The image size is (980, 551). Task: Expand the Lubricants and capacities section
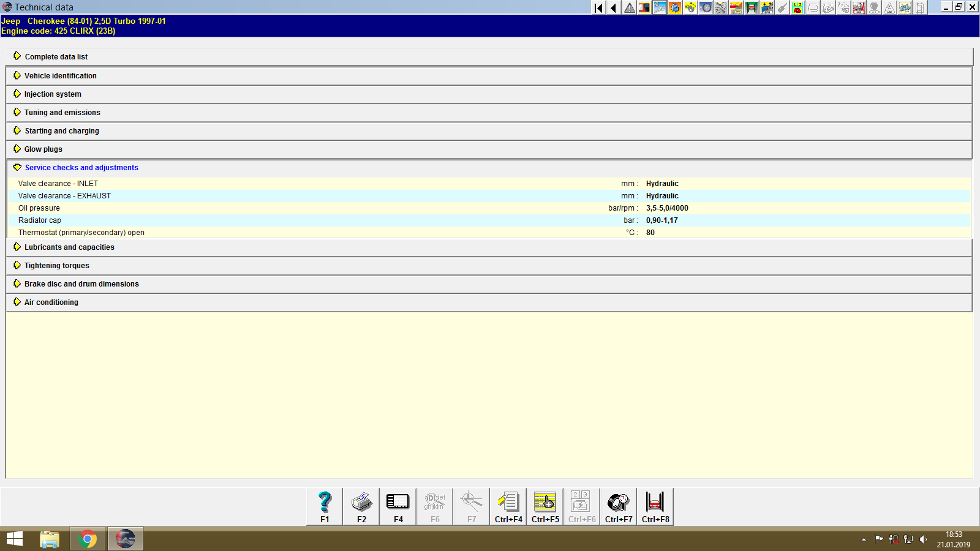pos(69,247)
